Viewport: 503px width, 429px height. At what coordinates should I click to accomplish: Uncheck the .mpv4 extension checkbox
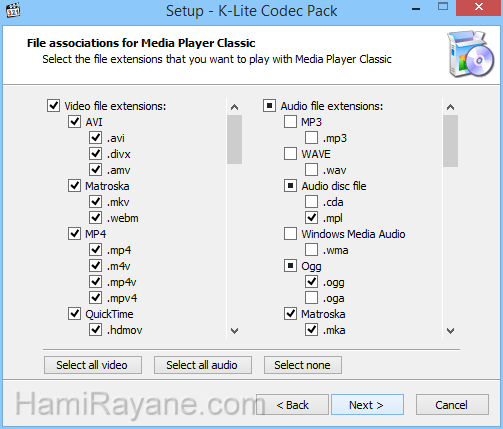point(96,297)
